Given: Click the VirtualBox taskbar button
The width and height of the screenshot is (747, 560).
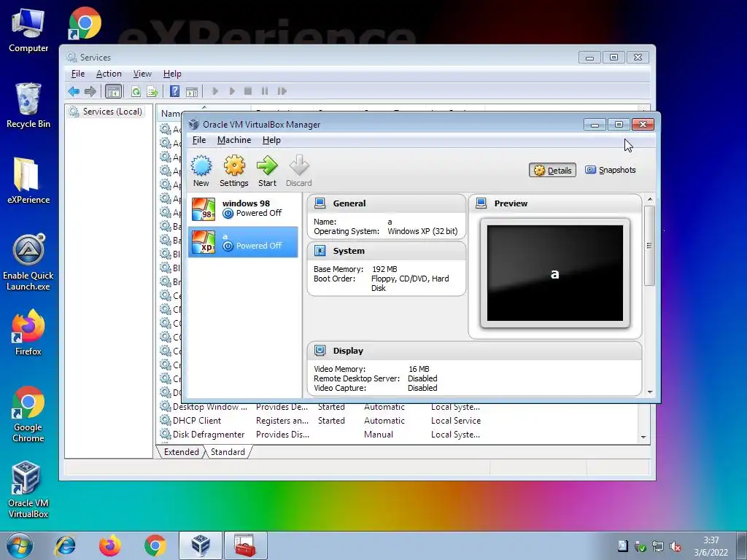Looking at the screenshot, I should 200,545.
